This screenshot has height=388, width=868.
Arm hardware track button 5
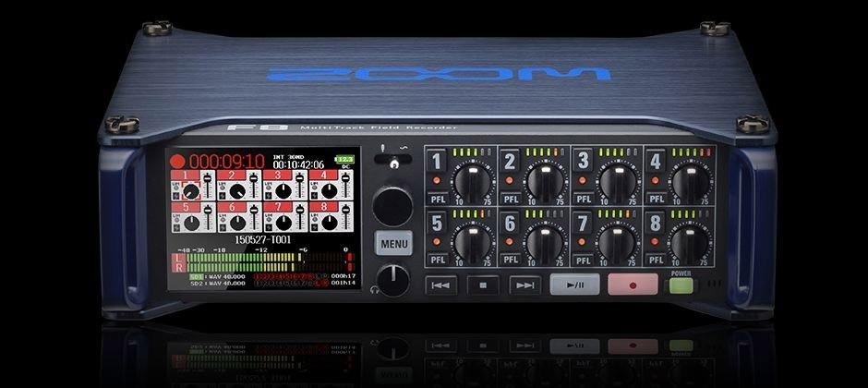437,223
